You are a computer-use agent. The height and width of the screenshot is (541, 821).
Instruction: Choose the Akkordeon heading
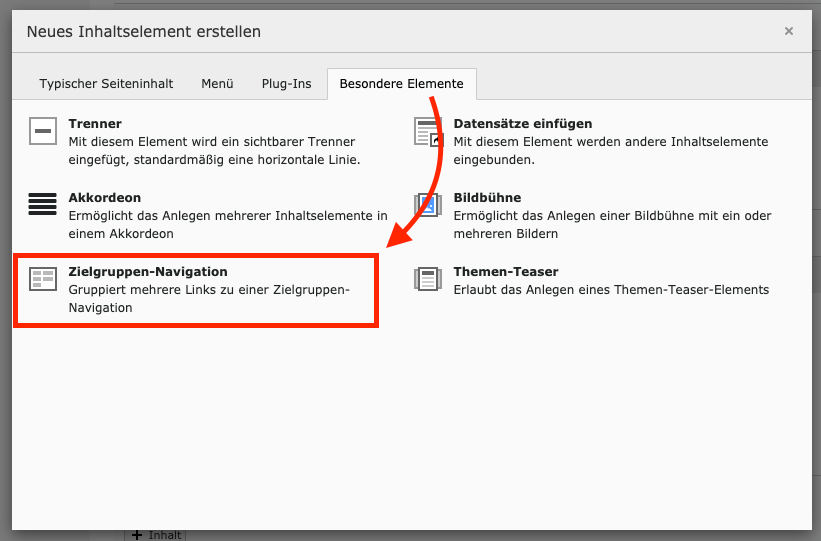tap(105, 198)
